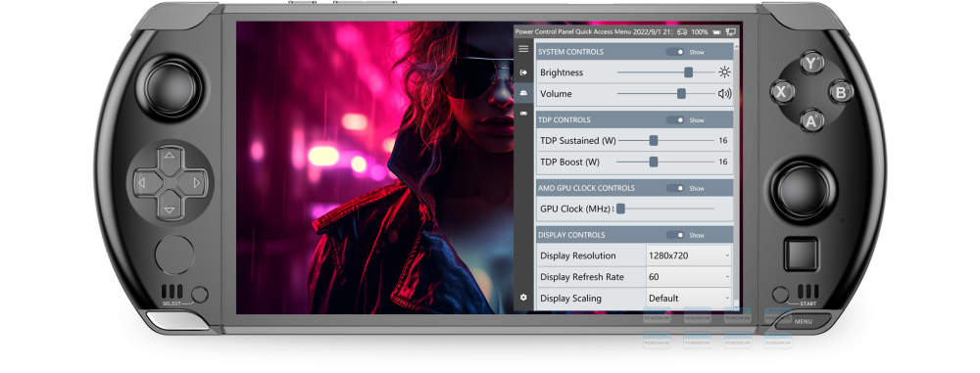
Task: Click the TDP Sustained (W) slider handle
Action: pyautogui.click(x=653, y=141)
